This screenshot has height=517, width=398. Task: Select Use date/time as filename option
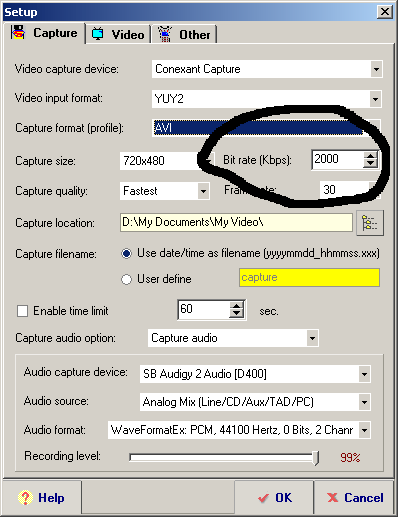click(126, 254)
